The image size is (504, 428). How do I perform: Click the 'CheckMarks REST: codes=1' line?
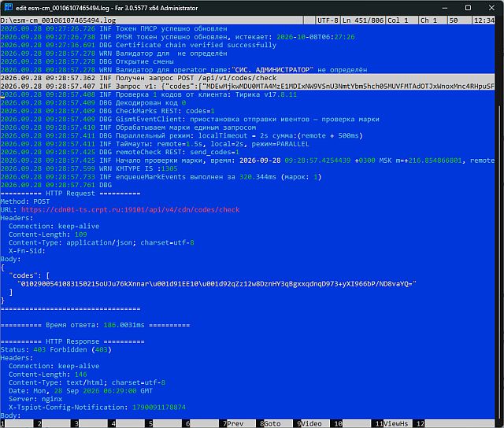coord(108,111)
